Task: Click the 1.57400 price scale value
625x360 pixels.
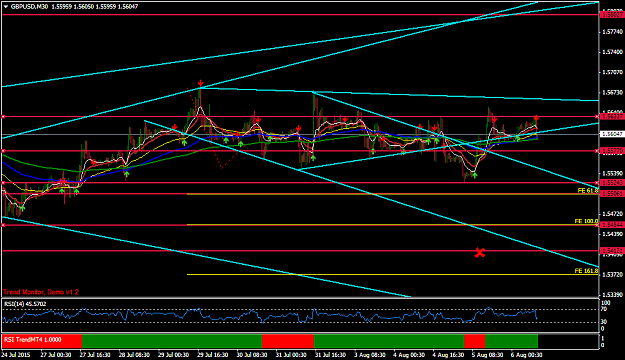Action: (613, 52)
